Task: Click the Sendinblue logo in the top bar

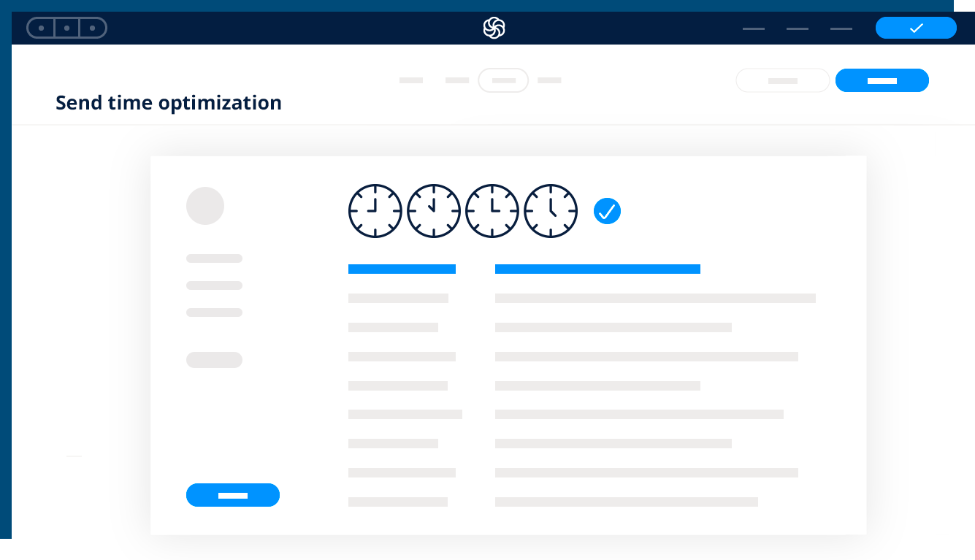Action: coord(494,28)
